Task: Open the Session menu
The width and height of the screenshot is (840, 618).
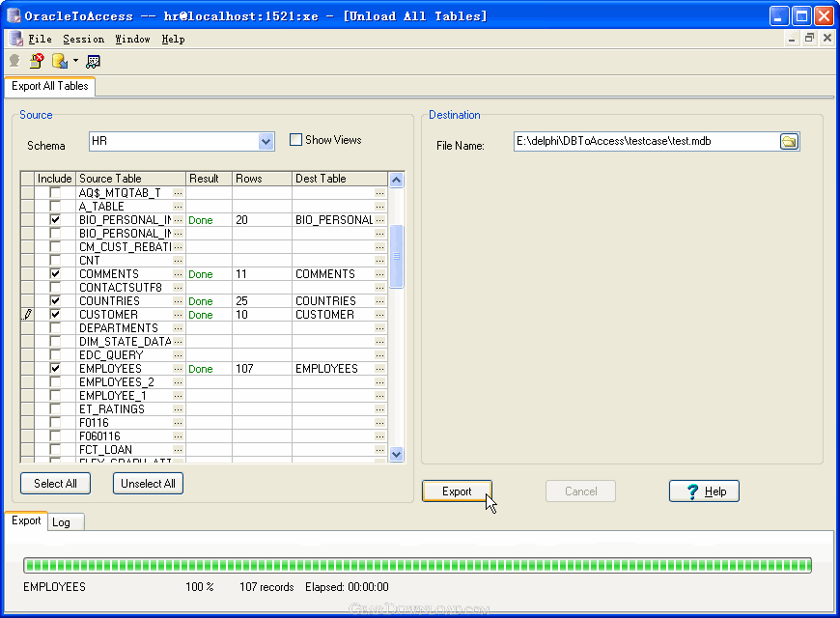Action: [x=84, y=40]
